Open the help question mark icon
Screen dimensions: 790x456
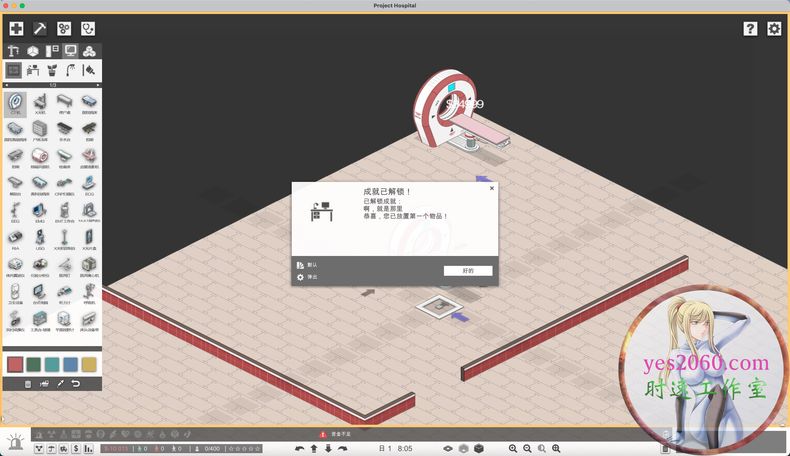(750, 29)
